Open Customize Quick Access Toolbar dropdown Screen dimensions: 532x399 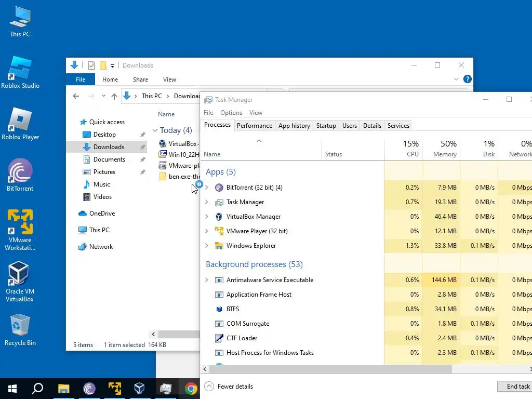click(112, 65)
